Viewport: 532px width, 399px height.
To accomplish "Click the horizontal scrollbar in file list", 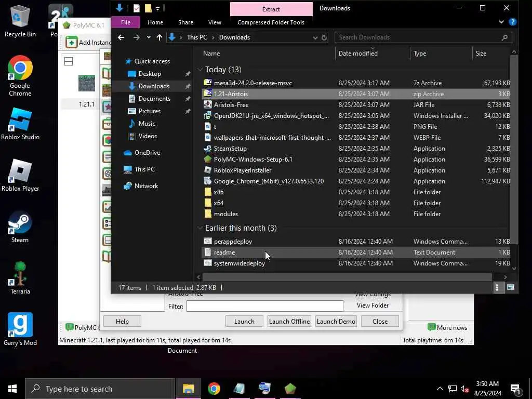I will click(347, 277).
